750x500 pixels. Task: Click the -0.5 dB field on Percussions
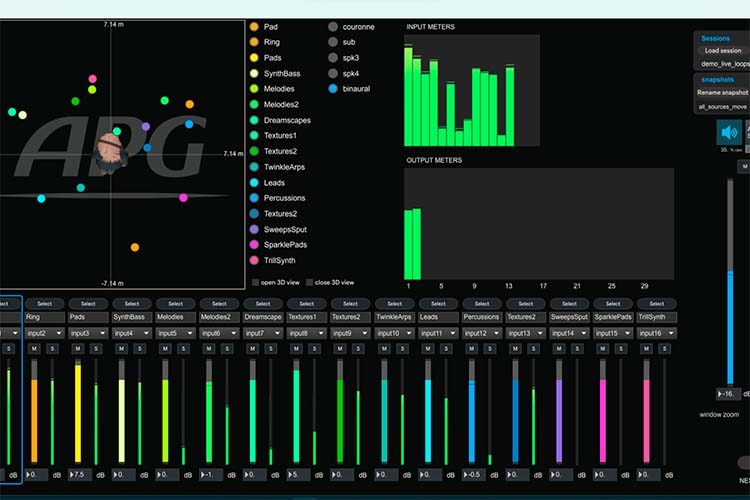tap(473, 475)
